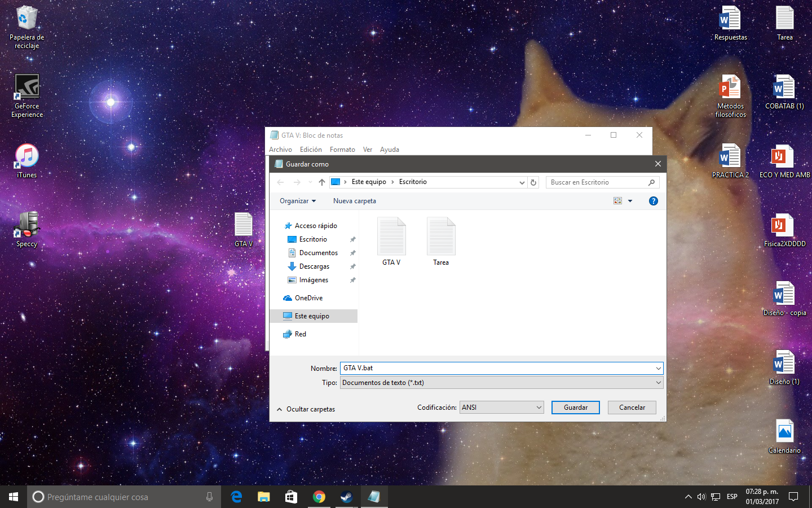Select the PRACTICA 2 Word document

point(730,161)
